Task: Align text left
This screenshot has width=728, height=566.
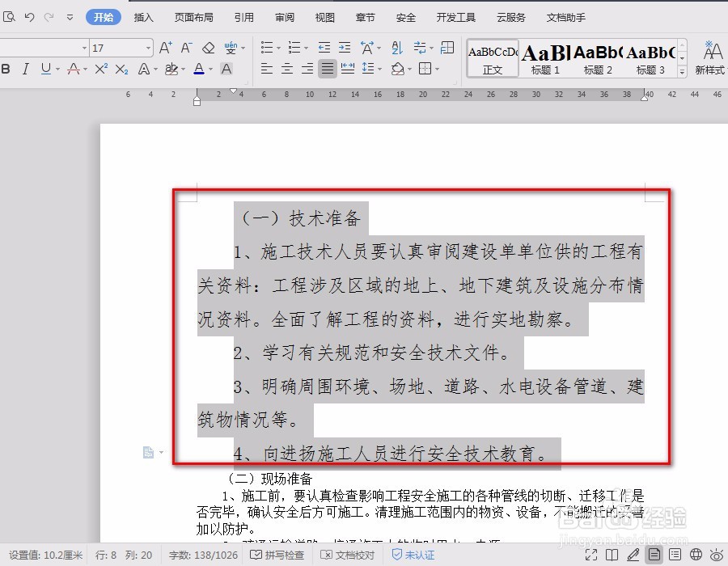Action: pyautogui.click(x=266, y=69)
